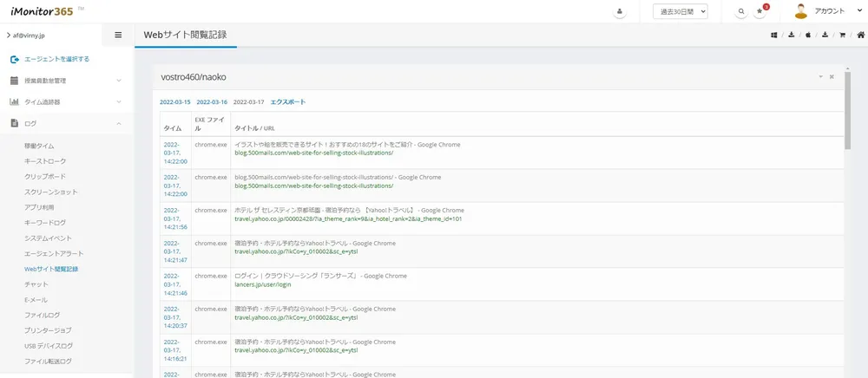Open the 過去30日間 date range dropdown
Screen dimensions: 868x378
681,11
